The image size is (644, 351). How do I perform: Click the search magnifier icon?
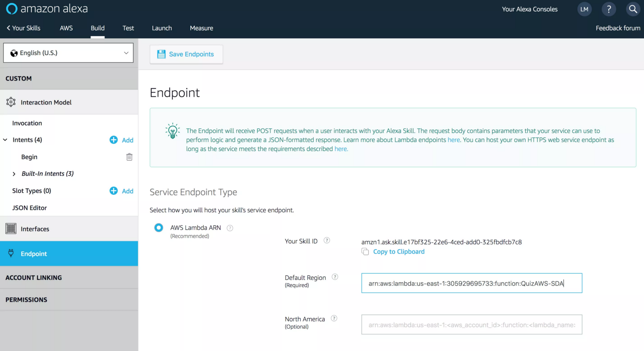633,9
